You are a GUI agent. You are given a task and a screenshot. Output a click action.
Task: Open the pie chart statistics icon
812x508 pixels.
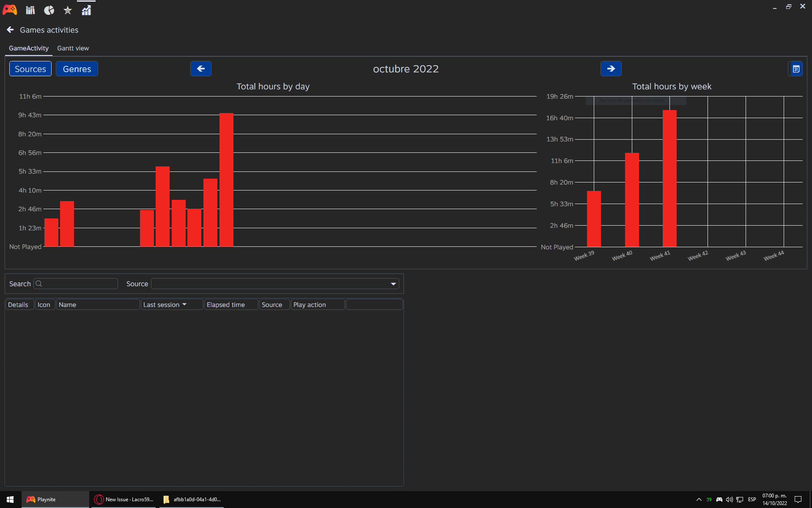click(49, 10)
